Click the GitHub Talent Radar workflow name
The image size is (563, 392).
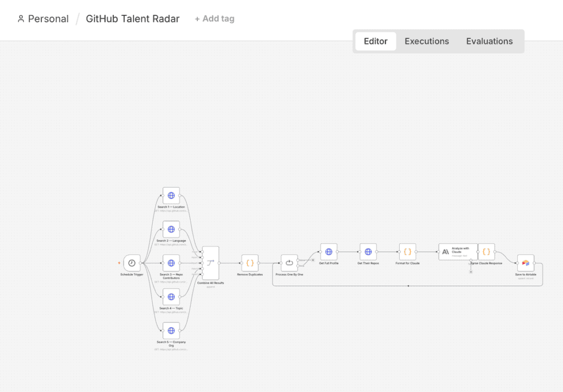(x=133, y=19)
